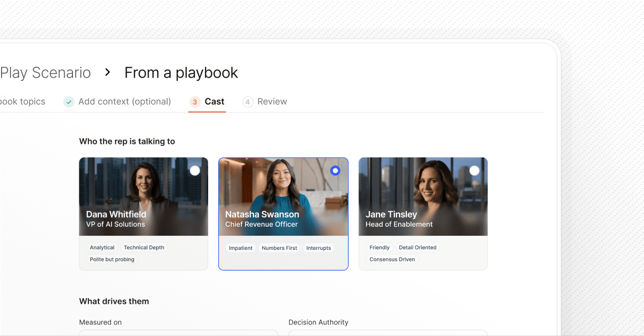
Task: Click the Measured on input field
Action: [x=179, y=333]
